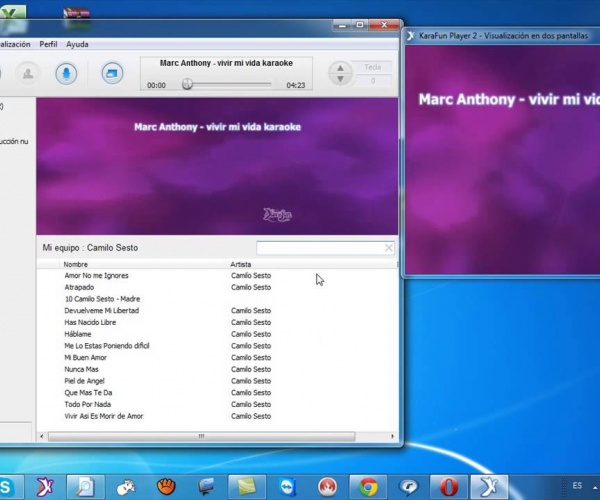Clear the search field with the X
600x500 pixels.
tap(388, 248)
